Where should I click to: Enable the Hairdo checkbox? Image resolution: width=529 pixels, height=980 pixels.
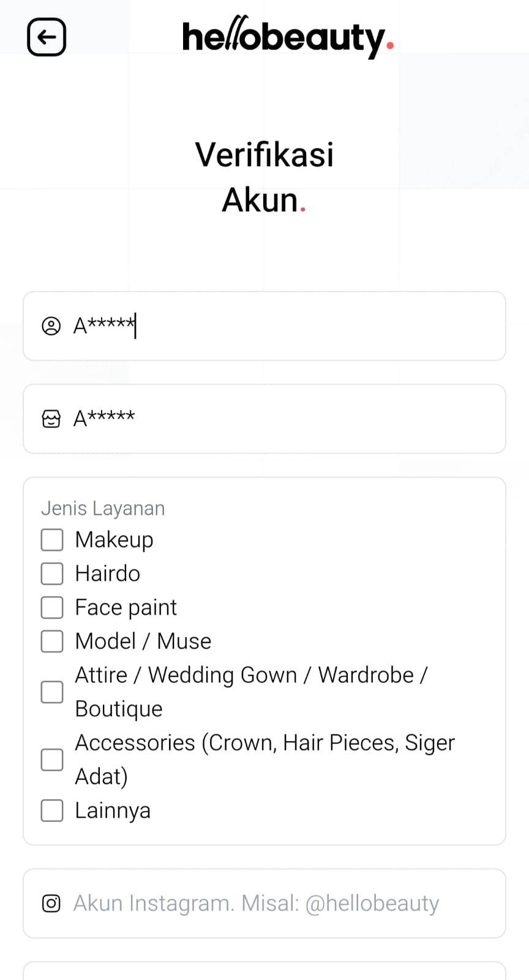point(52,574)
